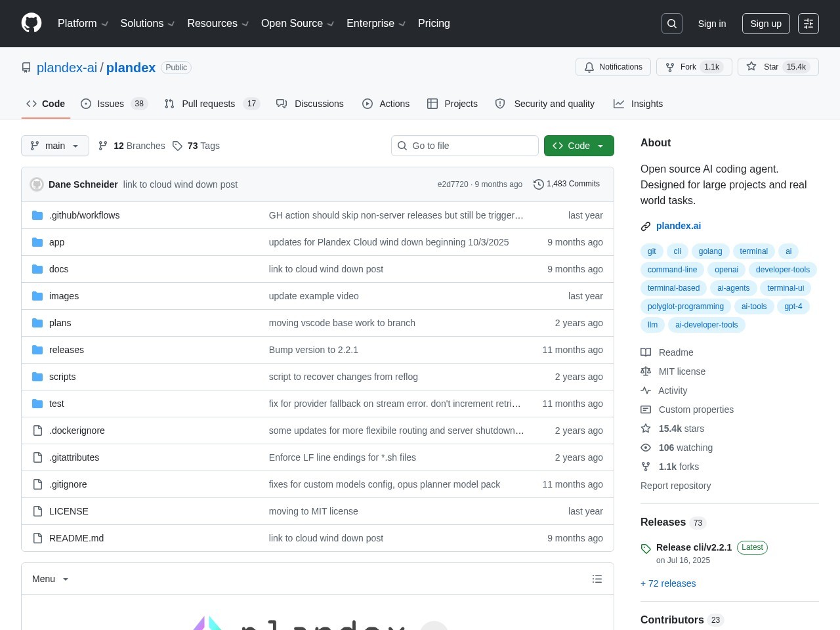Viewport: 840px width, 630px height.
Task: Open the Custom properties link
Action: (x=687, y=409)
